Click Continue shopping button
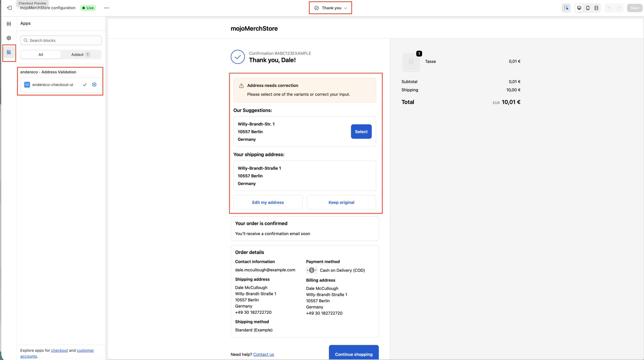644x360 pixels. pyautogui.click(x=354, y=352)
